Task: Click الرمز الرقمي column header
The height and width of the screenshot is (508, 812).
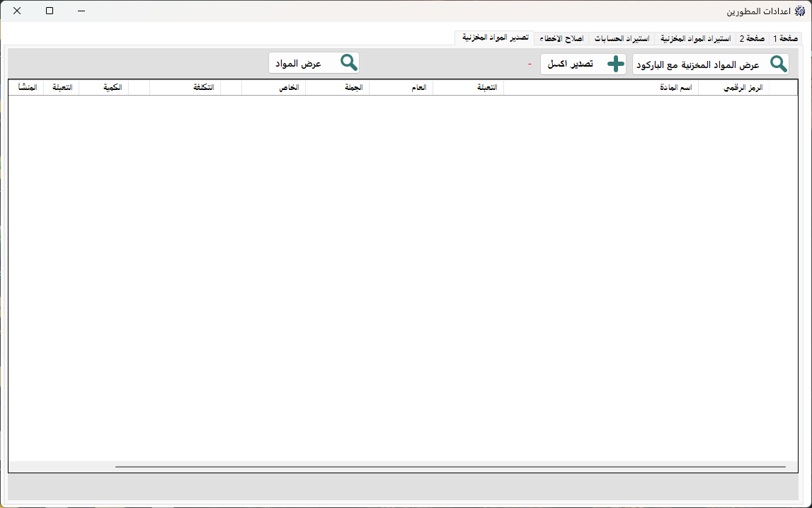Action: click(734, 88)
